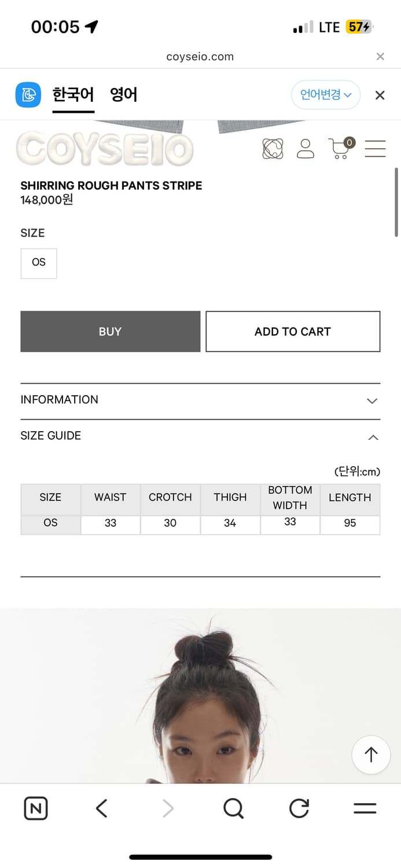Tap the globe language icon in the header
401x868 pixels.
(x=273, y=149)
